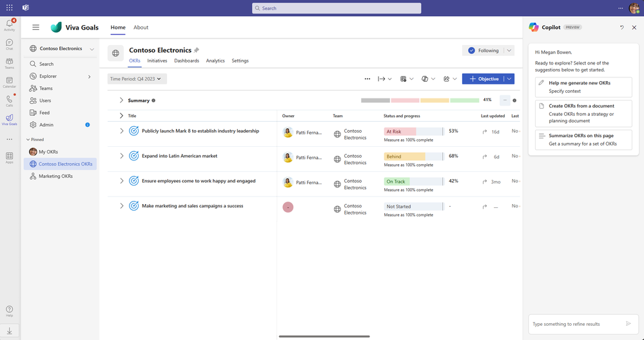Open the Copilot dropdown in toolbar
Image resolution: width=644 pixels, height=340 pixels.
[x=429, y=79]
